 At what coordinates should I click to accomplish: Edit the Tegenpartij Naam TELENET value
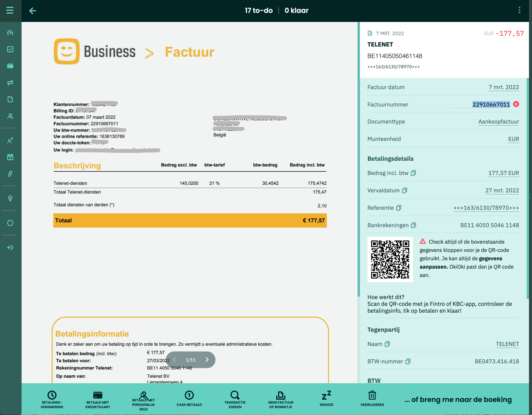click(x=507, y=344)
